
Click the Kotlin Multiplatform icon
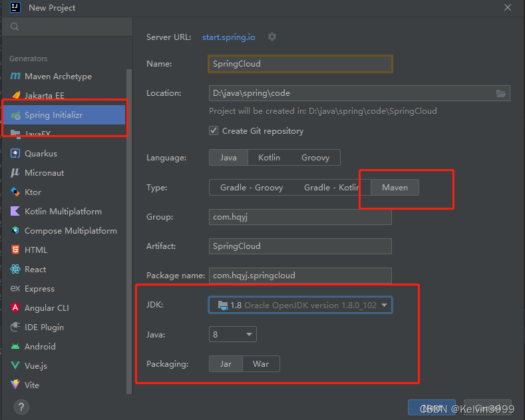pyautogui.click(x=15, y=212)
